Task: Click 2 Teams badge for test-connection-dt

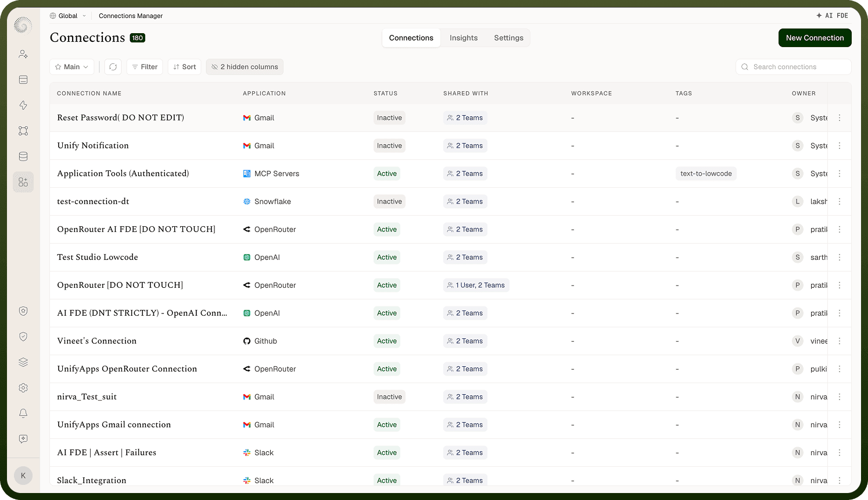Action: click(465, 202)
